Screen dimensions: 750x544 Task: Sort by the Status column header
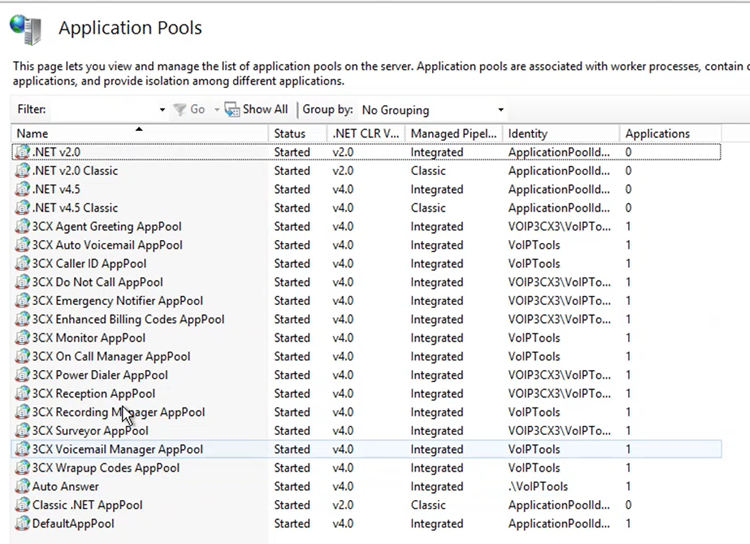pos(298,133)
